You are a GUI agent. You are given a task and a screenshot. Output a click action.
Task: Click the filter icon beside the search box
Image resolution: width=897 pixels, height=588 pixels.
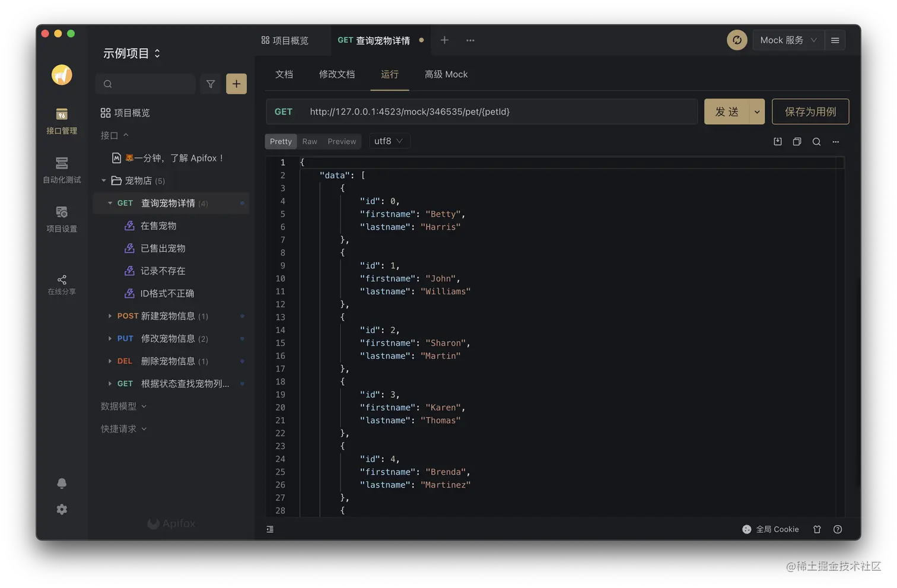point(210,84)
